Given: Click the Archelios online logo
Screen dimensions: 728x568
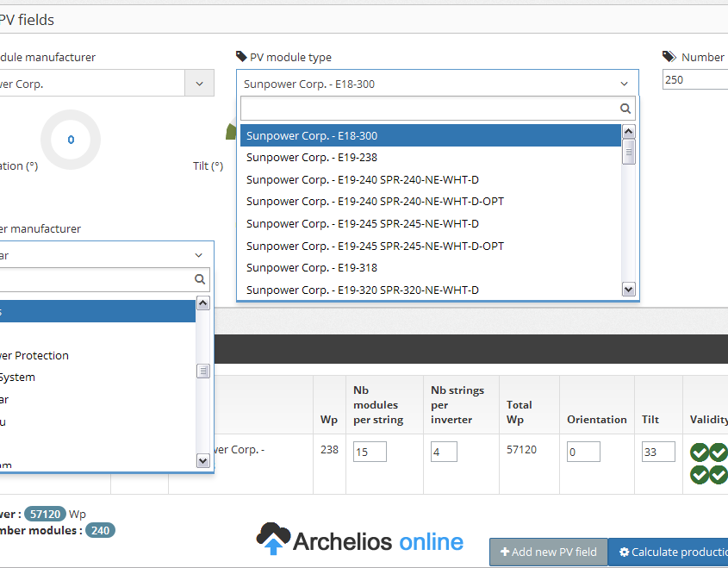Looking at the screenshot, I should (x=360, y=540).
